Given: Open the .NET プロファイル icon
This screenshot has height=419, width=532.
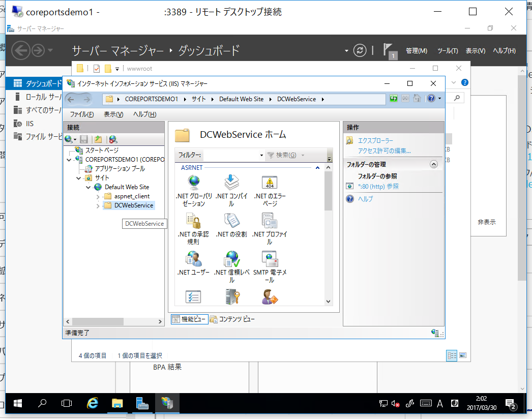Looking at the screenshot, I should click(270, 229).
